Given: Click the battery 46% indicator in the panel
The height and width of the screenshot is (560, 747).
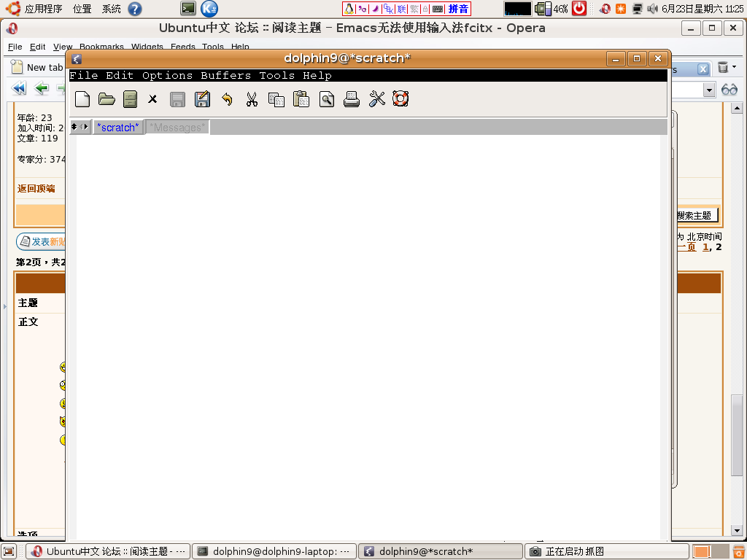Looking at the screenshot, I should (x=551, y=9).
